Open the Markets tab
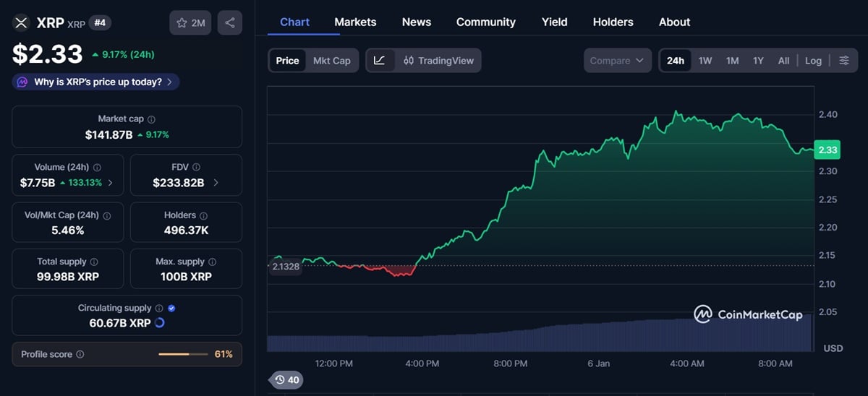 click(x=355, y=22)
